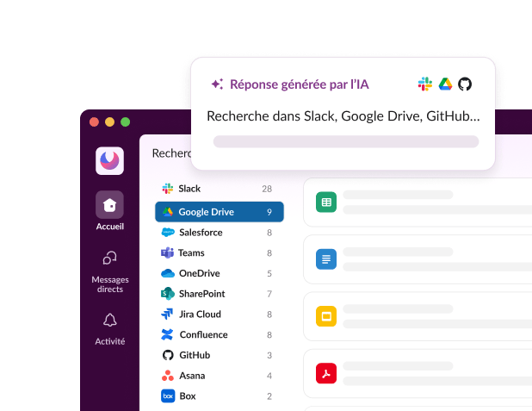Click the 'Réponse générée par l'IA' heading
The image size is (532, 411).
click(300, 84)
